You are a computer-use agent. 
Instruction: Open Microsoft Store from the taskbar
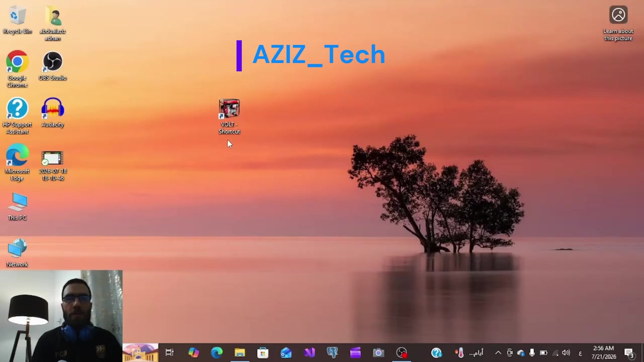[x=263, y=353]
